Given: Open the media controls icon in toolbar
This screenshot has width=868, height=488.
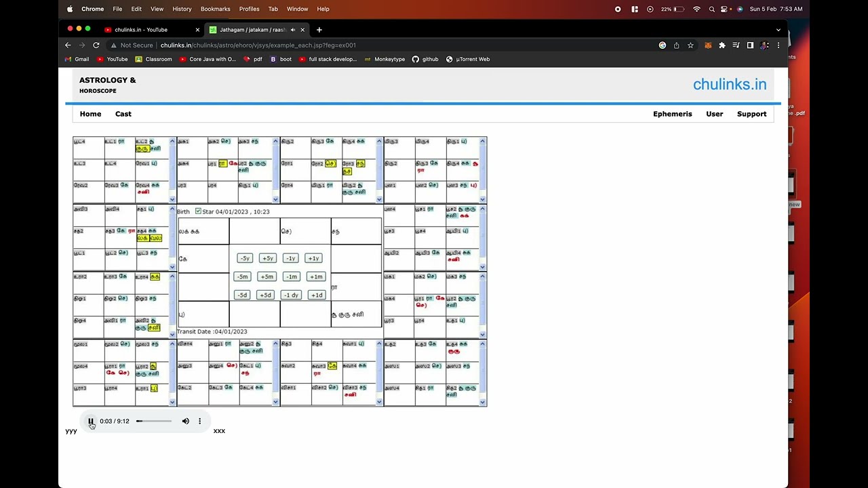Looking at the screenshot, I should click(x=736, y=45).
